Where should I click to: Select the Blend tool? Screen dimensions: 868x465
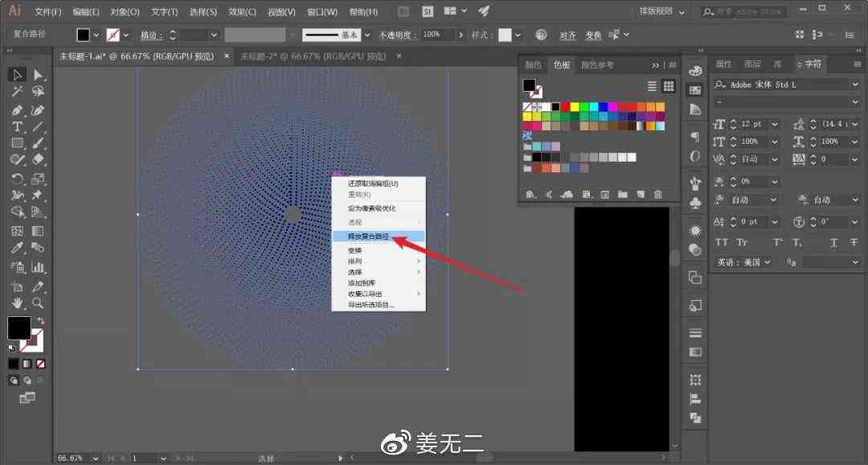[38, 247]
